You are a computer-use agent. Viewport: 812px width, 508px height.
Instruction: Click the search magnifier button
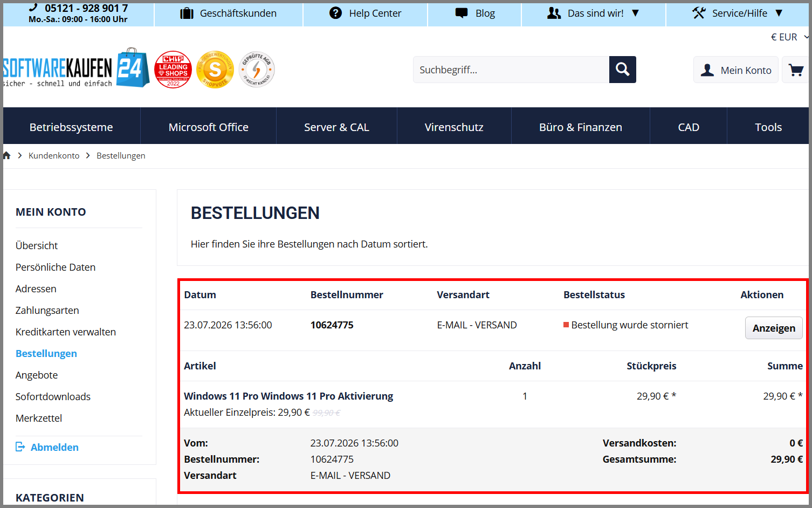(x=623, y=70)
